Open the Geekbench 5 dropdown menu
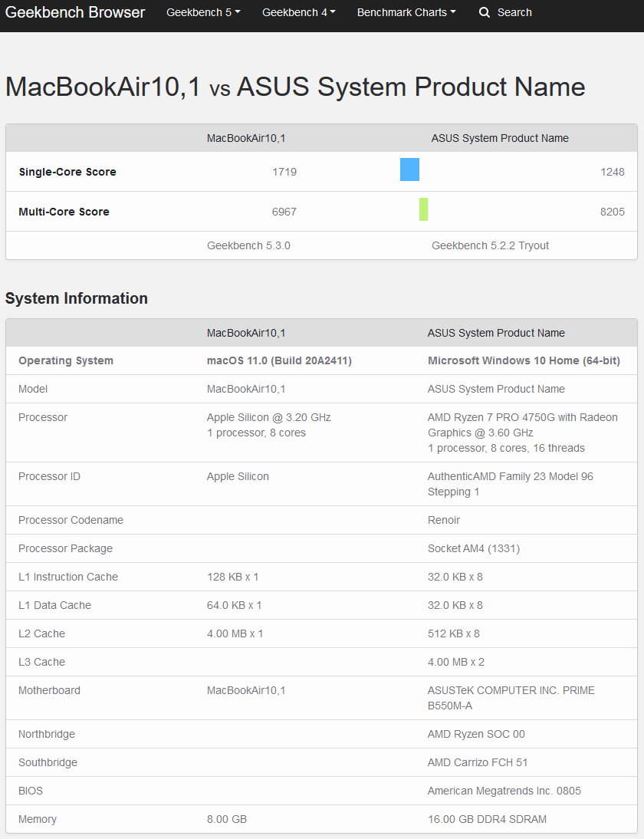 pos(203,12)
